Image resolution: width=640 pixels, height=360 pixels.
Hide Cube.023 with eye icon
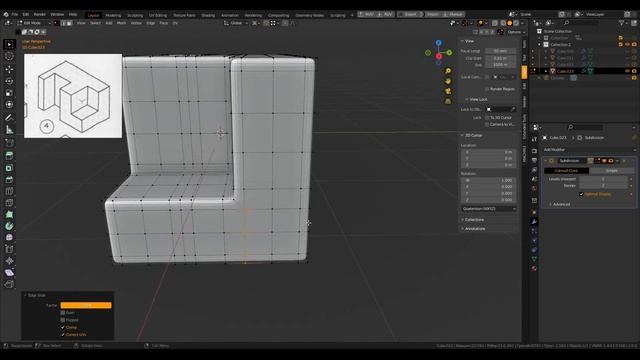coord(627,71)
